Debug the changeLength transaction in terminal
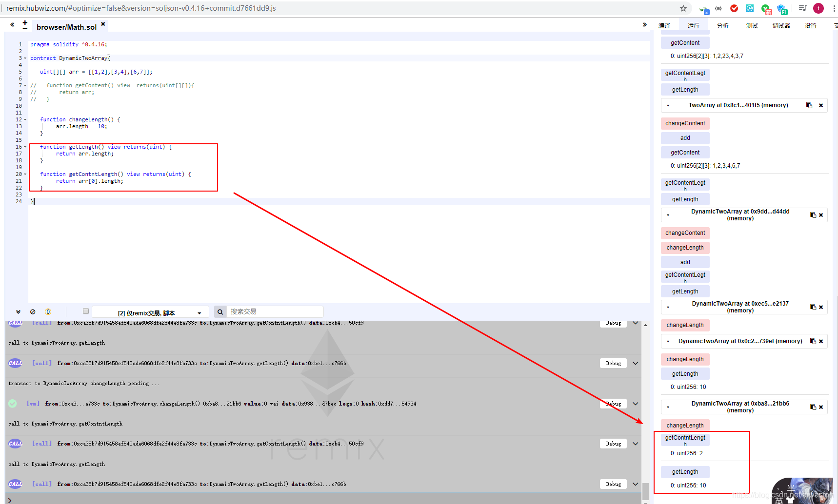 [613, 404]
